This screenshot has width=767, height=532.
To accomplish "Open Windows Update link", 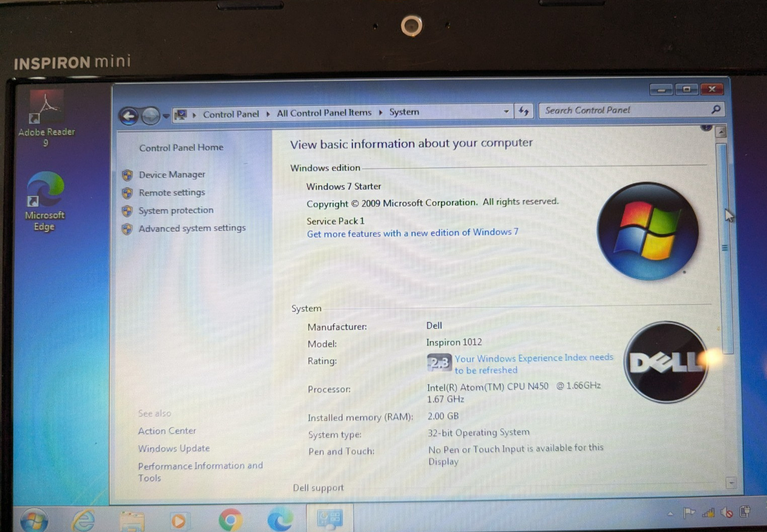I will click(x=174, y=449).
